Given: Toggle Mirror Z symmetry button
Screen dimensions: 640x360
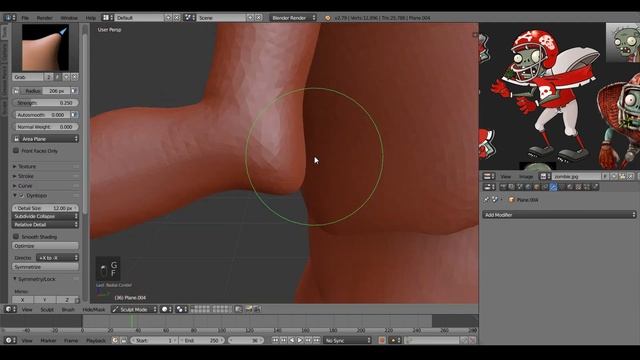Looking at the screenshot, I should click(x=67, y=300).
